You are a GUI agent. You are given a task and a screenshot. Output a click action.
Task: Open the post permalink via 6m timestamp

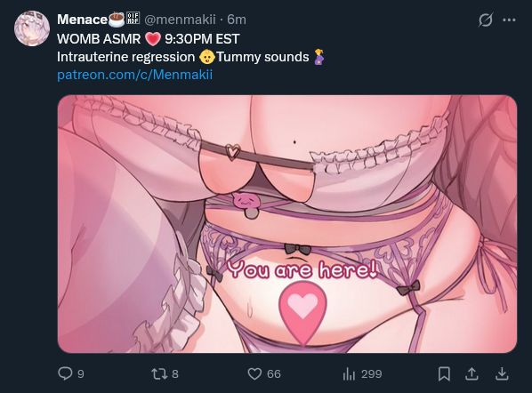coord(237,20)
